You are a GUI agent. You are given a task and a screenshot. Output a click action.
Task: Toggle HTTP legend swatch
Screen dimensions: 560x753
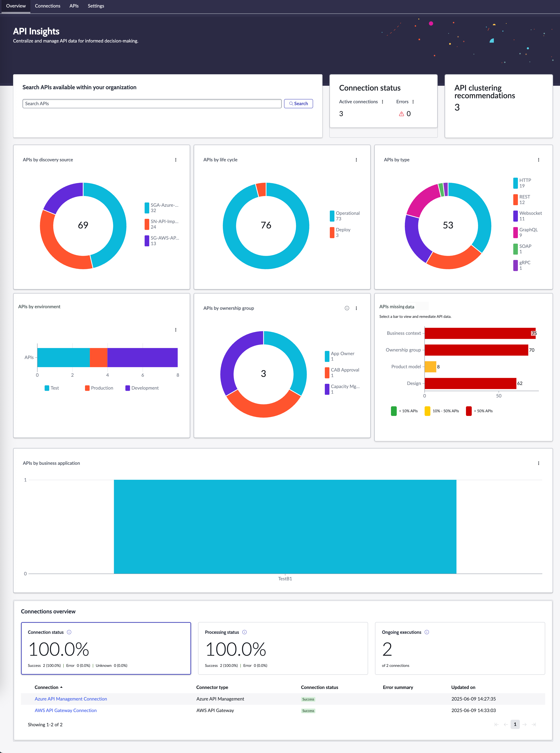click(x=516, y=183)
